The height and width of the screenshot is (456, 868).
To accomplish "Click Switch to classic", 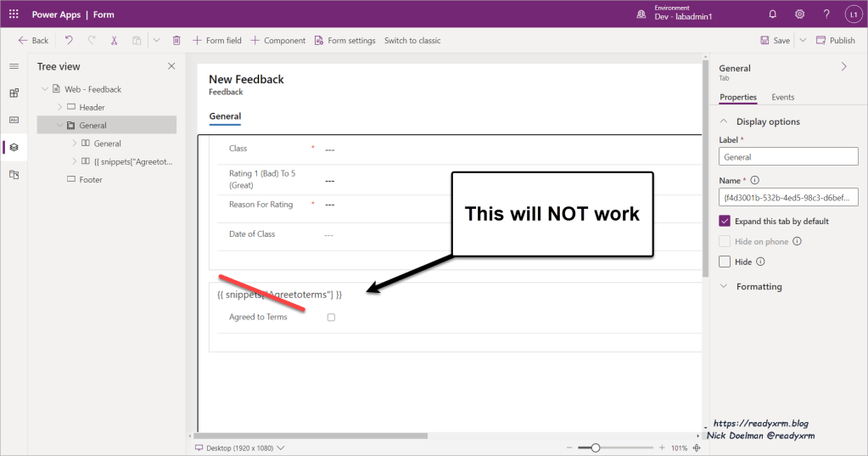I will [x=412, y=40].
